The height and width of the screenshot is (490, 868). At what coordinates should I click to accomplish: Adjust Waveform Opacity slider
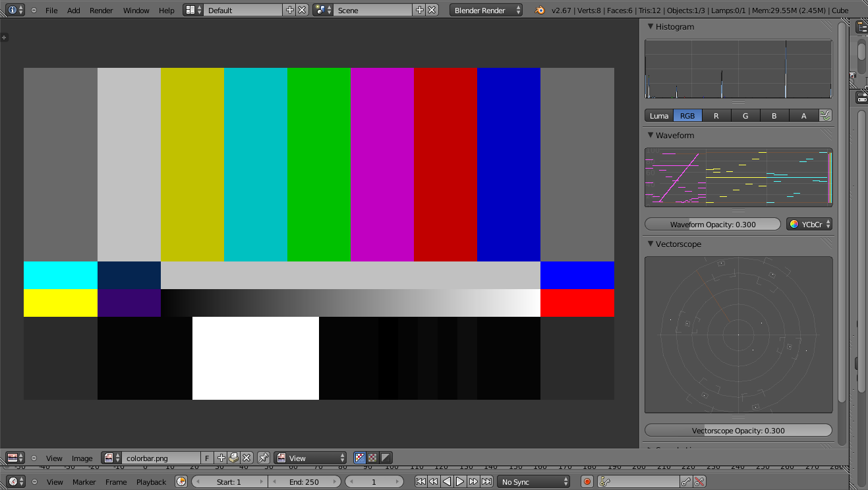712,224
